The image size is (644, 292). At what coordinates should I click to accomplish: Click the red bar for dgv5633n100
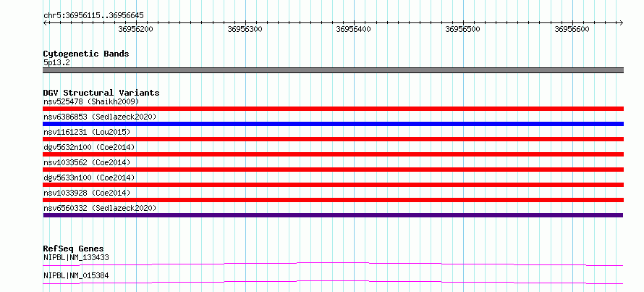tap(333, 185)
